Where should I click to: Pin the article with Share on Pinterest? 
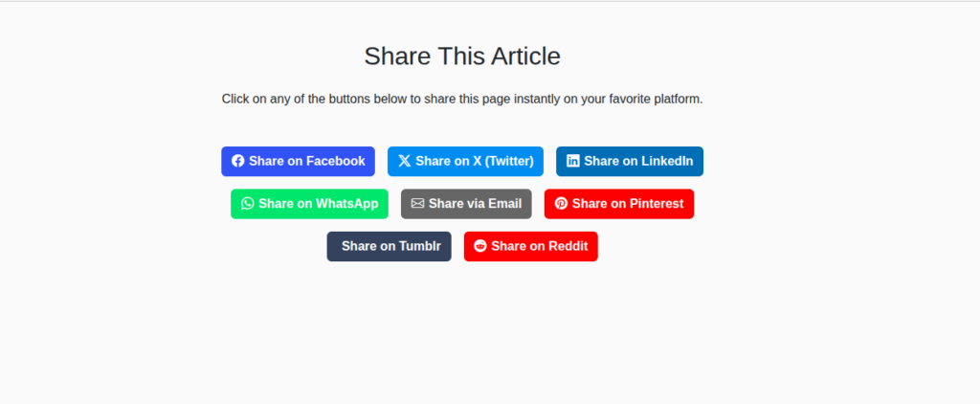point(619,204)
